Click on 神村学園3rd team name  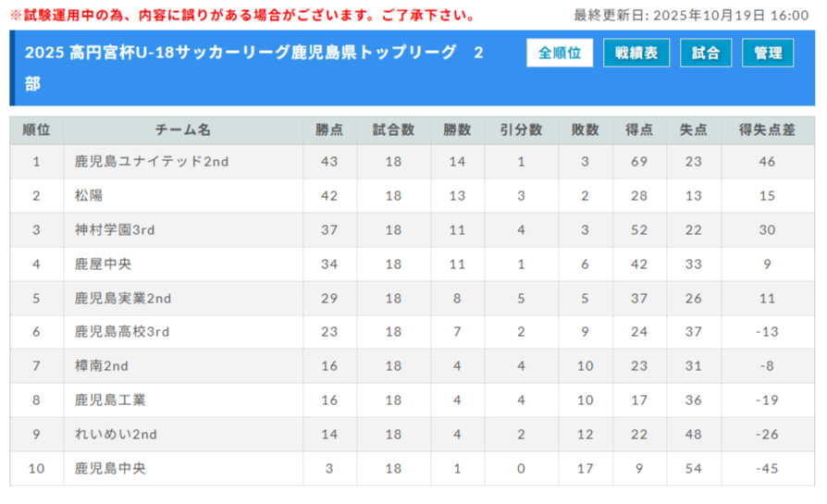(115, 230)
